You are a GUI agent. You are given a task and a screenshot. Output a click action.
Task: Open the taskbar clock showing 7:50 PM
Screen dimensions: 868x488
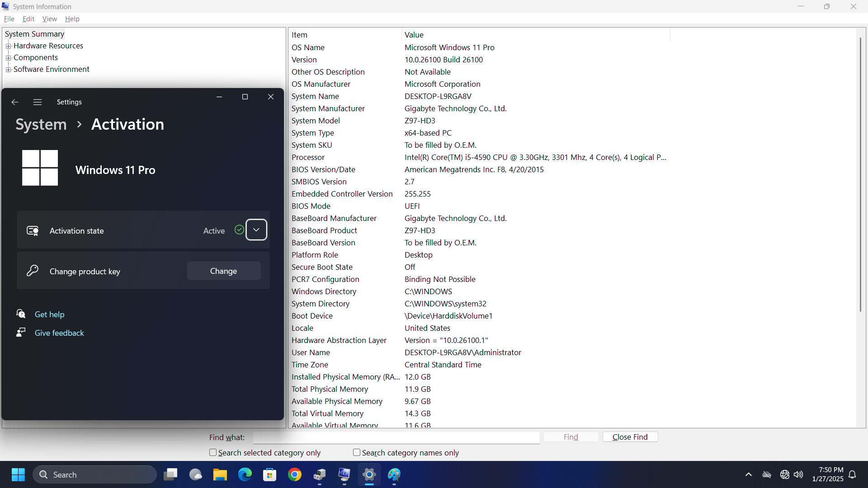click(828, 474)
